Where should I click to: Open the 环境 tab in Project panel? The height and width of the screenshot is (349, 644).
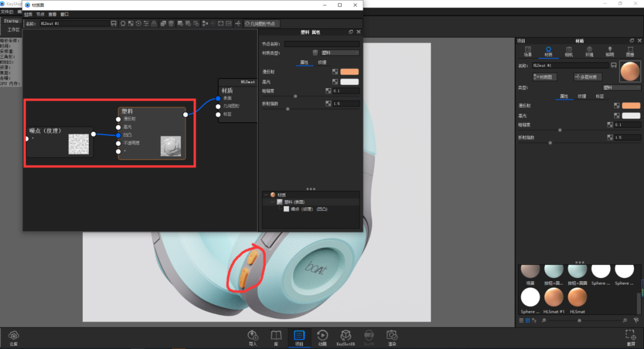pos(589,52)
